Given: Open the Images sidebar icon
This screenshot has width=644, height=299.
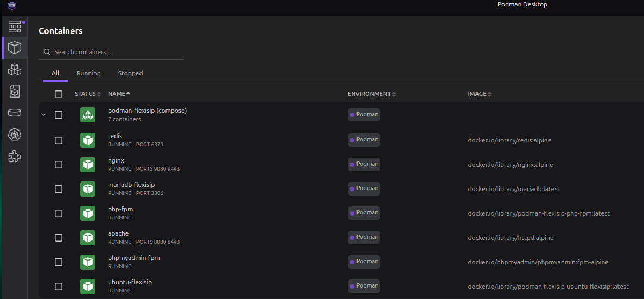Looking at the screenshot, I should coord(14,91).
